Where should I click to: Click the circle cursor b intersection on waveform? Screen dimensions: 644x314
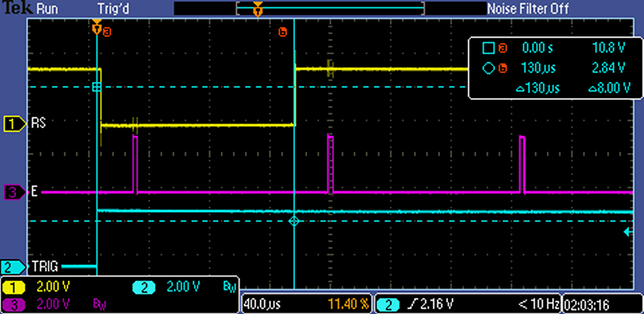(x=293, y=220)
